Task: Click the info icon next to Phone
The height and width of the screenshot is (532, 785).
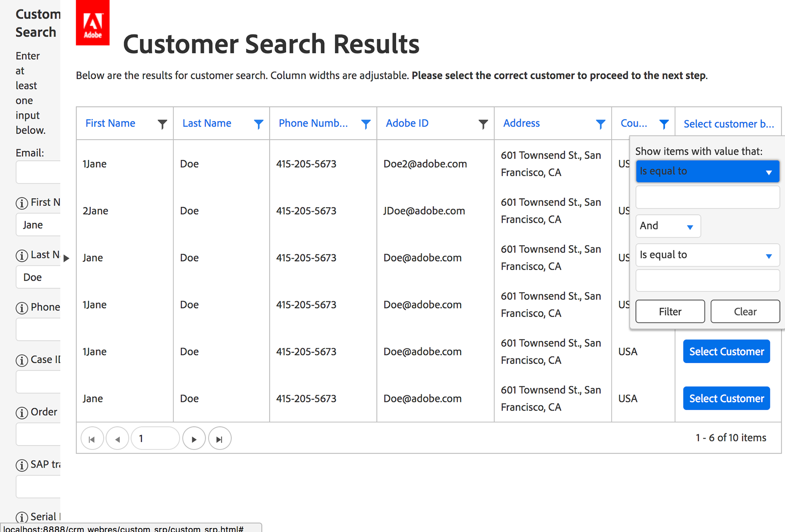Action: 22,308
